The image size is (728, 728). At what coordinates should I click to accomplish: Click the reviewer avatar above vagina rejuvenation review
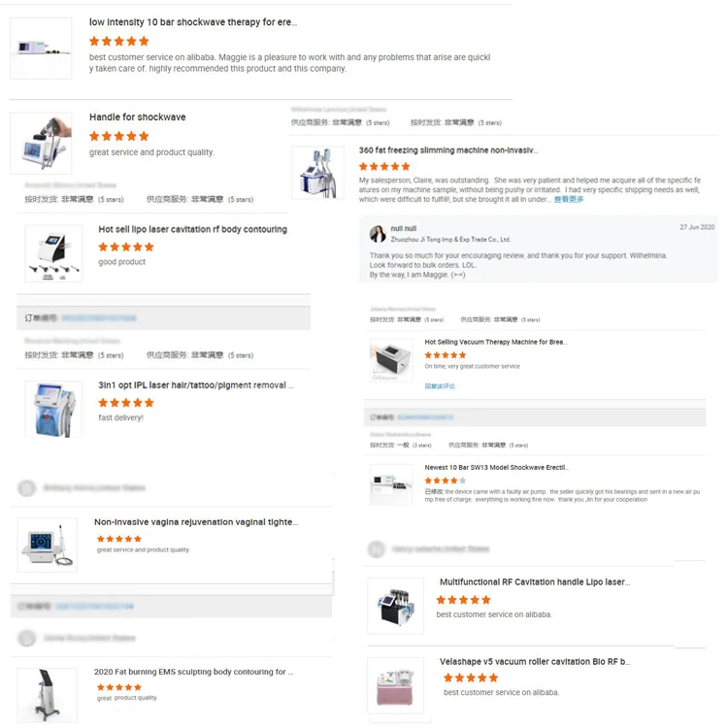26,488
